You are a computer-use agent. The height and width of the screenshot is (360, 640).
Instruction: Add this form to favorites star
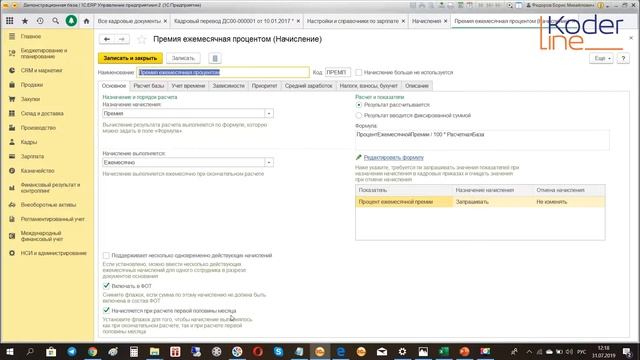click(x=142, y=39)
